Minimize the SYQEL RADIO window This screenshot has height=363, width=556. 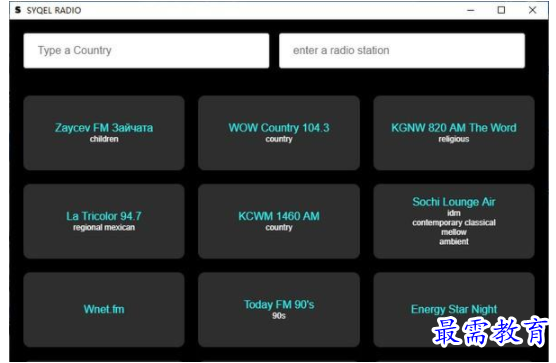coord(471,10)
